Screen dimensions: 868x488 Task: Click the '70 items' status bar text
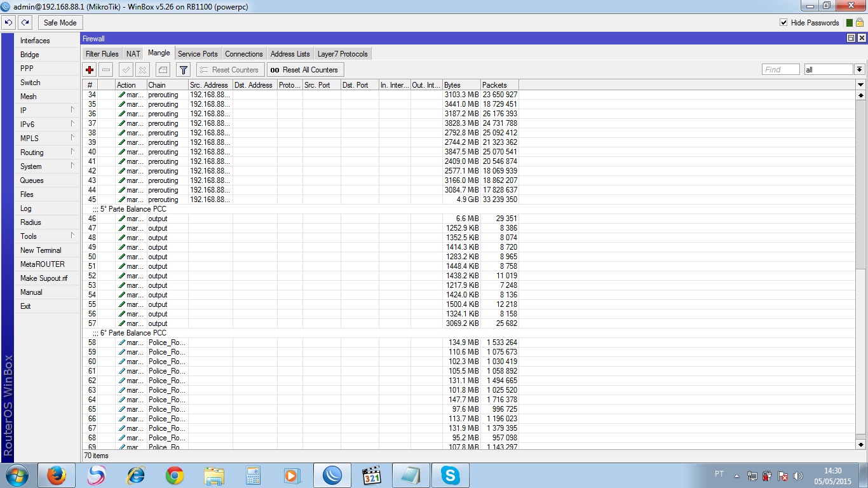(x=96, y=456)
